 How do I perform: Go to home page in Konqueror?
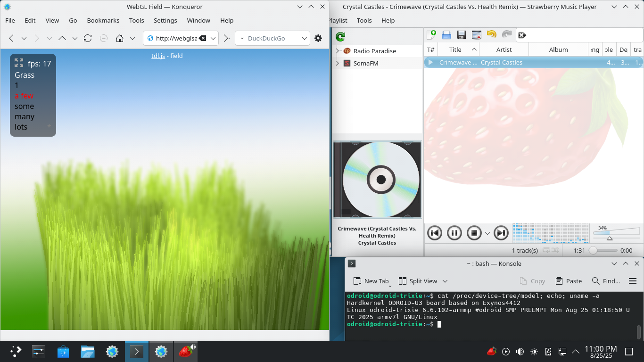(x=120, y=38)
